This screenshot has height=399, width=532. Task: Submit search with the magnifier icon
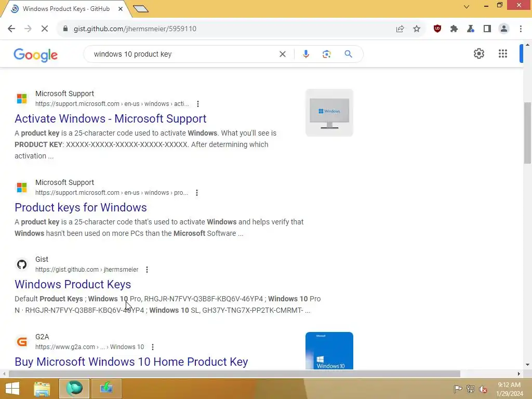click(x=348, y=54)
